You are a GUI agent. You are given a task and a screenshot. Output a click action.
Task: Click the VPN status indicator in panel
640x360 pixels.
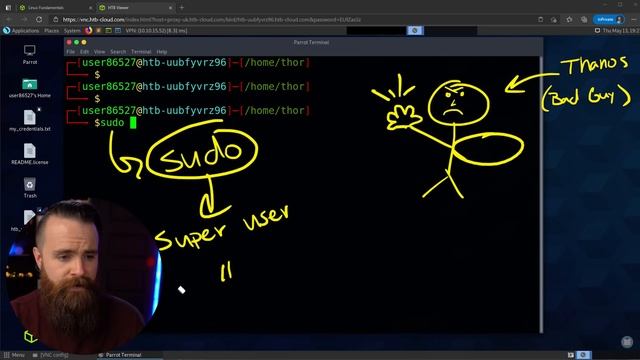[156, 31]
